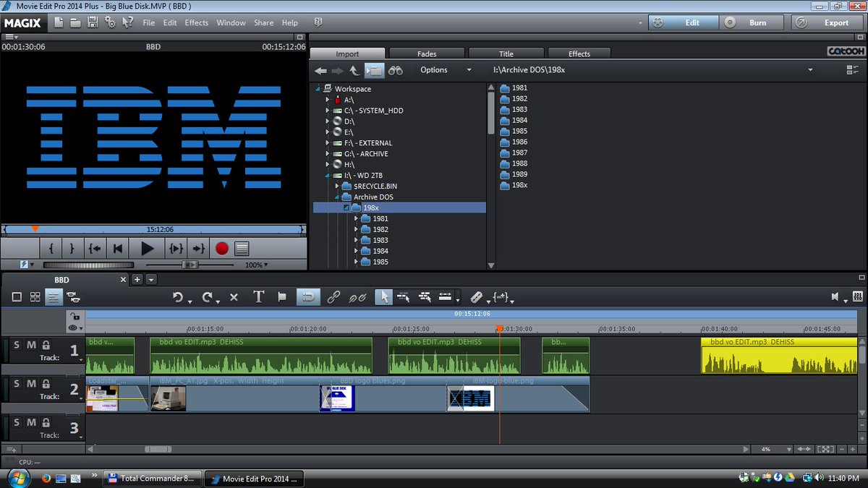Activate the context help cursor icon
Viewport: 868px width, 488px height.
pyautogui.click(x=127, y=22)
